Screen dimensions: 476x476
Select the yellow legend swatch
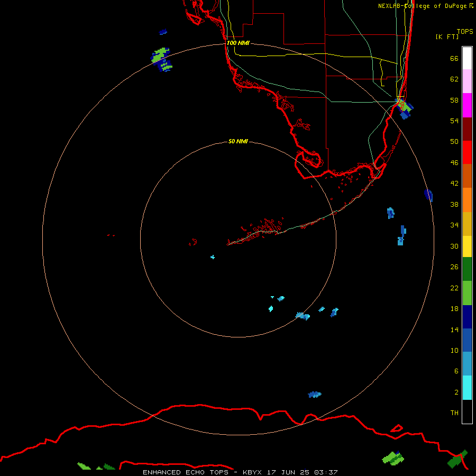[467, 246]
